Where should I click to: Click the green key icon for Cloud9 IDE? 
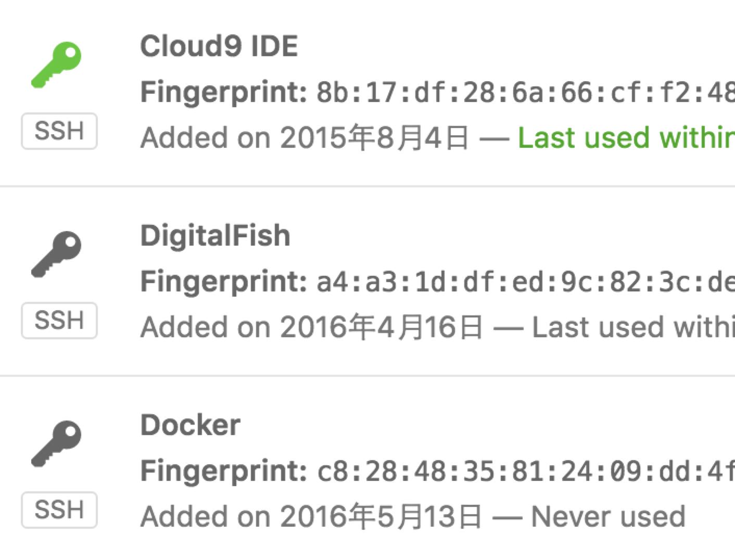57,65
